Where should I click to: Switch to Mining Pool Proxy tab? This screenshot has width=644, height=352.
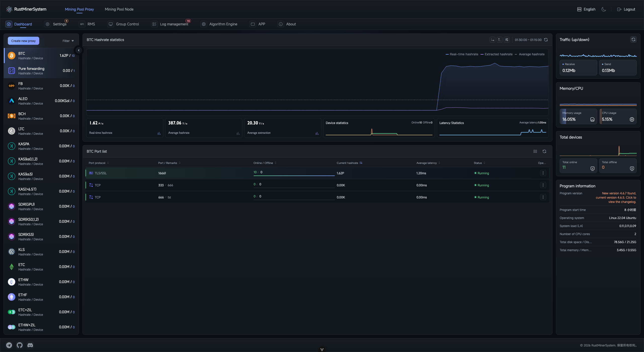click(79, 9)
